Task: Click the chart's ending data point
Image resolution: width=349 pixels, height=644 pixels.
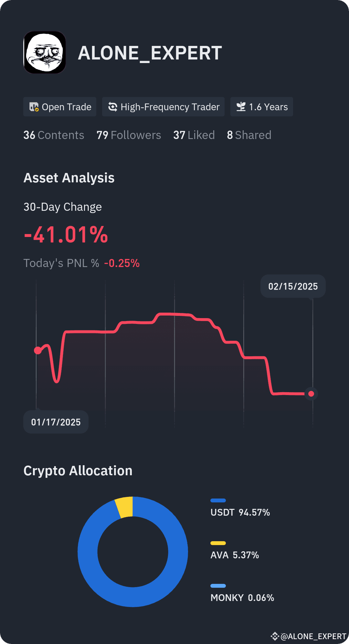Action: pos(311,394)
